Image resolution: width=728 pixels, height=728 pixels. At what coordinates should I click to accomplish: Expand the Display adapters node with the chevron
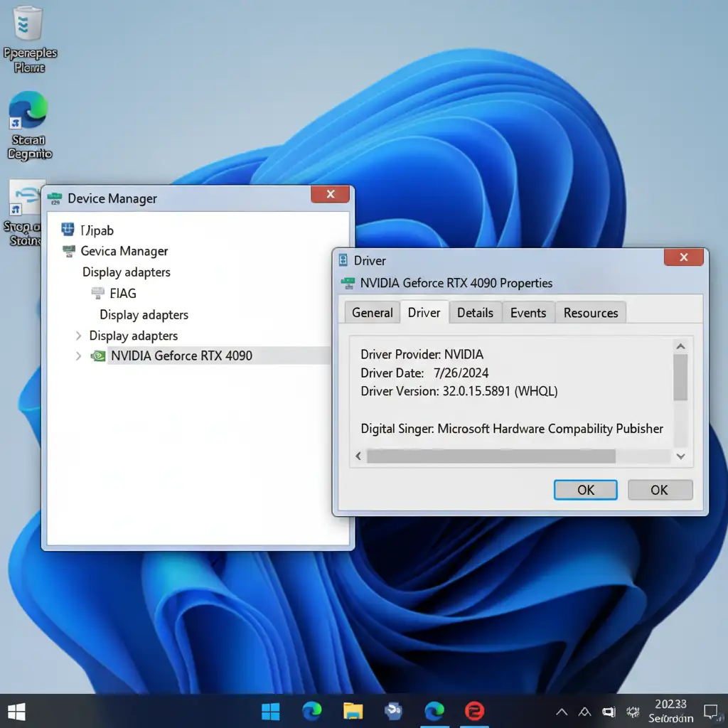click(x=78, y=336)
